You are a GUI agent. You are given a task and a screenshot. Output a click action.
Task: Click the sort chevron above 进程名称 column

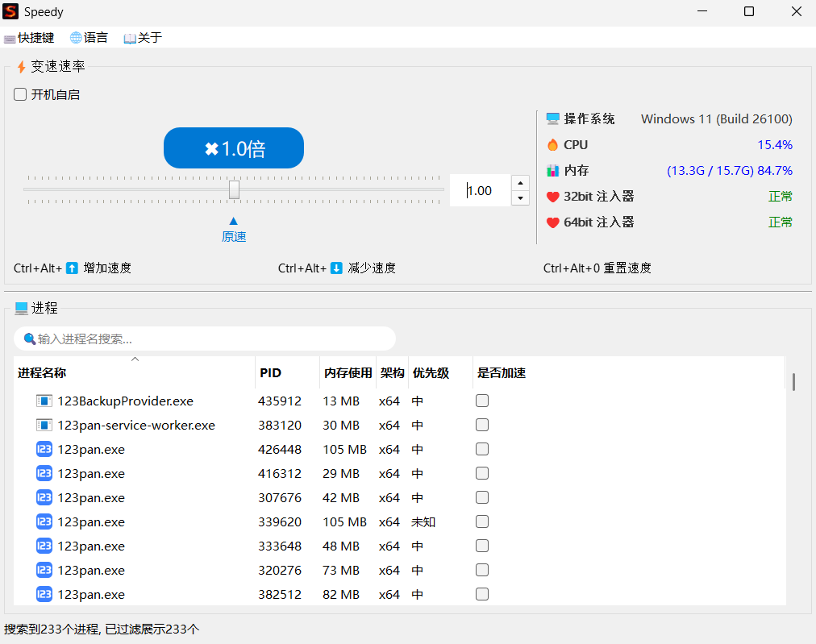click(135, 359)
